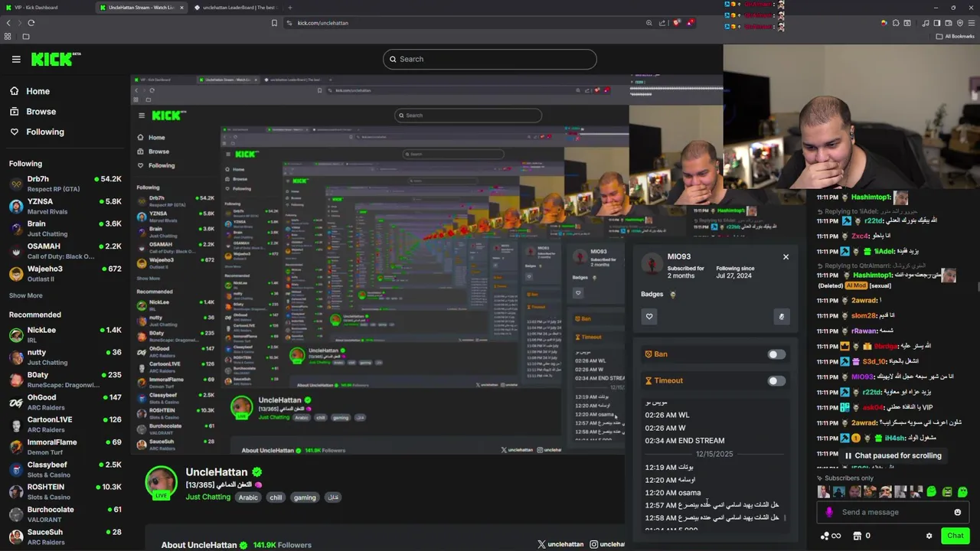980x551 pixels.
Task: Focus the Kick Search field
Action: [x=490, y=59]
